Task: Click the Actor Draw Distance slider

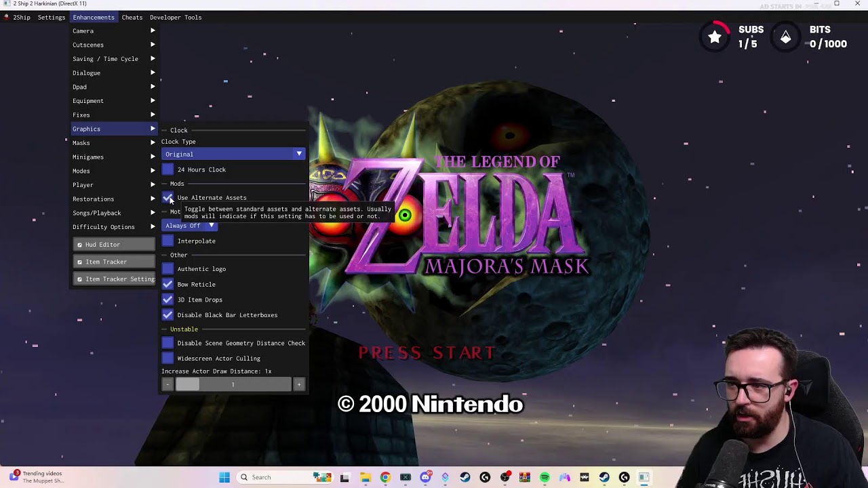Action: click(x=233, y=385)
